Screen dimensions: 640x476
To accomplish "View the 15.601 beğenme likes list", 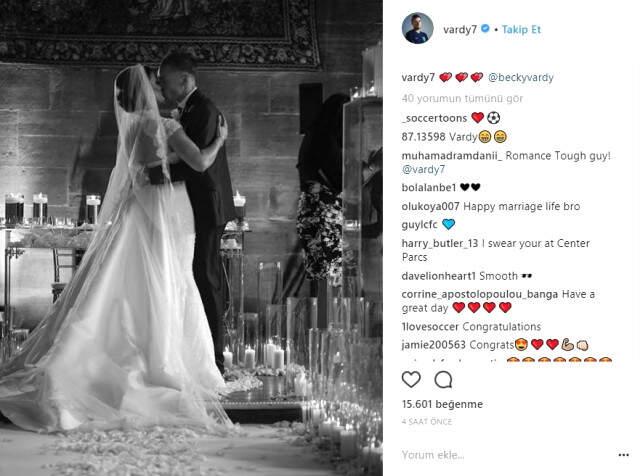I will click(x=442, y=404).
